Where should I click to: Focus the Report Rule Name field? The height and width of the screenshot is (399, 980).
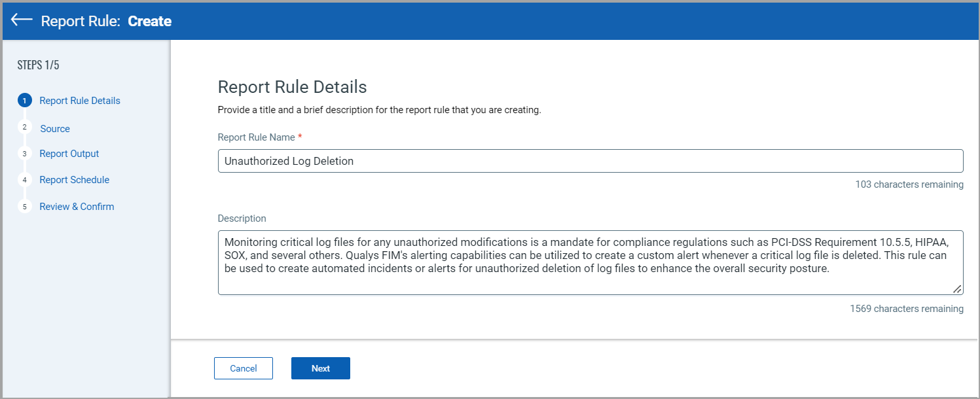590,161
